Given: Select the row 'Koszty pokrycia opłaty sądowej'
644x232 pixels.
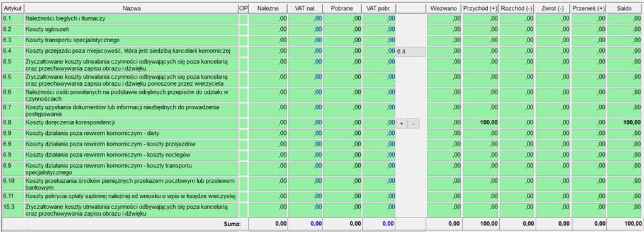Looking at the screenshot, I should pos(131,196).
